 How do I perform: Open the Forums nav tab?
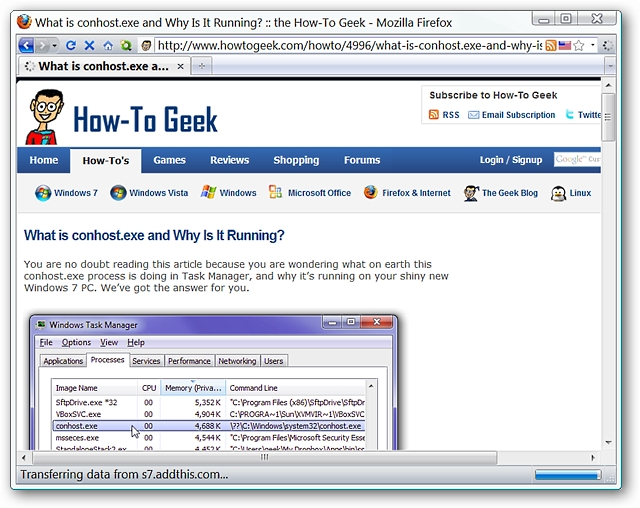click(x=362, y=160)
